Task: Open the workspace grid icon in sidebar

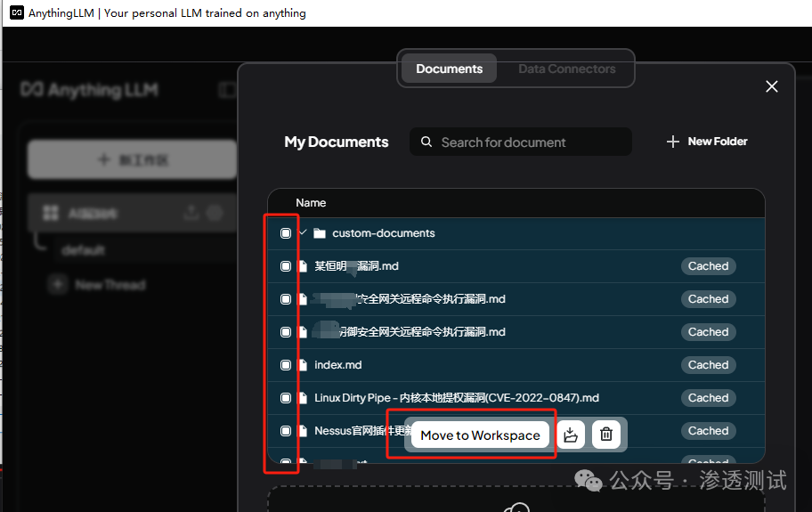Action: coord(50,213)
